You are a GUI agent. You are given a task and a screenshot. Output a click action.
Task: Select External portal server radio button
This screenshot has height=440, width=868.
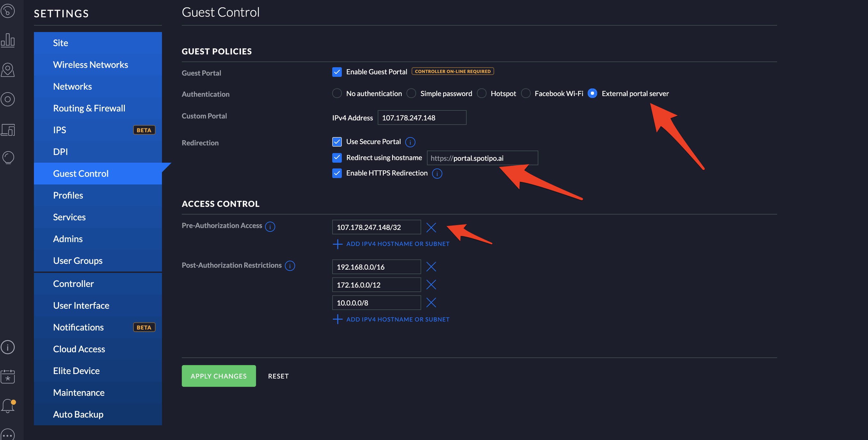click(x=592, y=94)
